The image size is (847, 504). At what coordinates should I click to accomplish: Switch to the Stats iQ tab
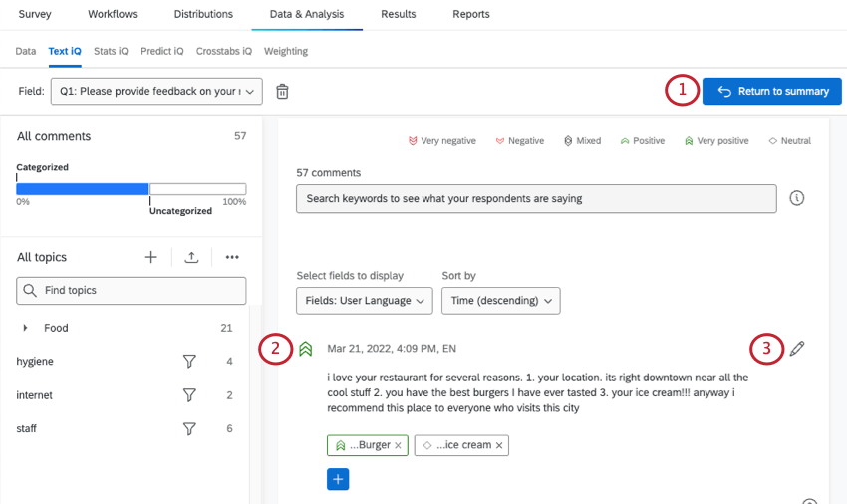pos(111,51)
